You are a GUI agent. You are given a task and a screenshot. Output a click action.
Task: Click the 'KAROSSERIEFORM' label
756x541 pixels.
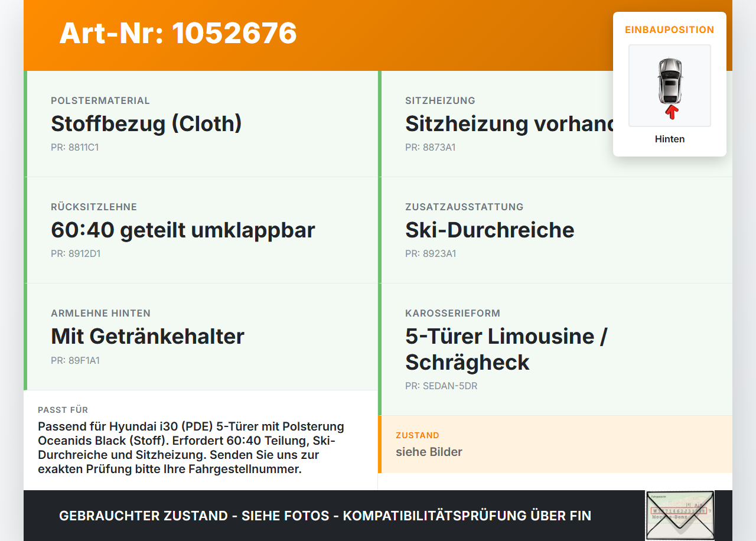[x=452, y=314]
